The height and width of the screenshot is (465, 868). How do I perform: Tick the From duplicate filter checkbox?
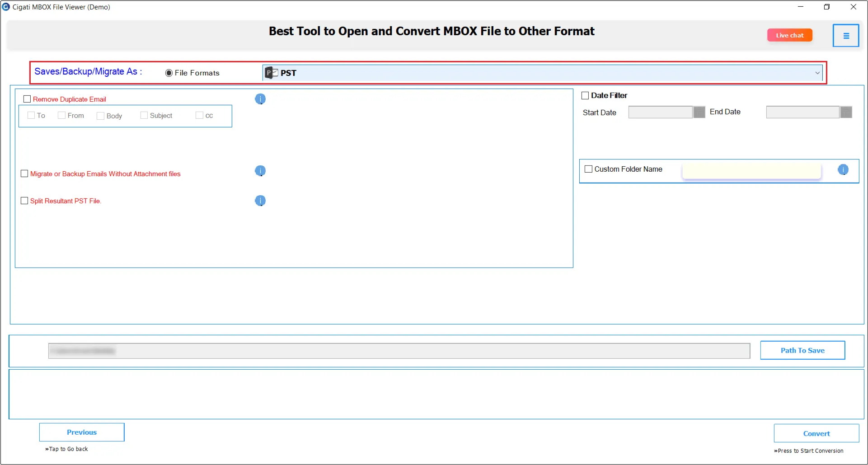pos(62,115)
